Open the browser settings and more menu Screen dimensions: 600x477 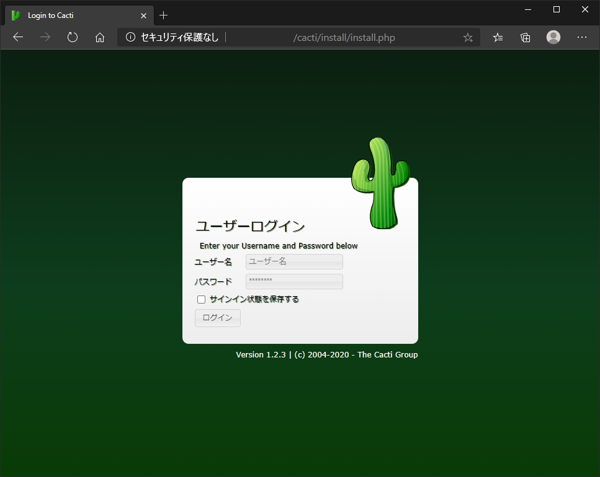click(582, 37)
